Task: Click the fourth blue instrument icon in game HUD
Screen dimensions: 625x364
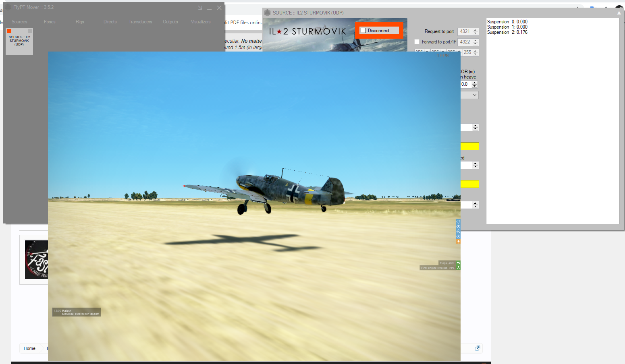Action: [x=458, y=236]
